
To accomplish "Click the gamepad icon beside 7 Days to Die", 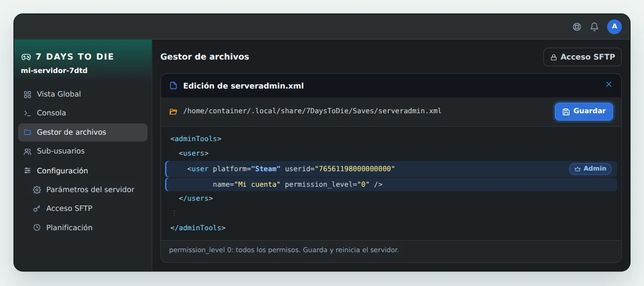I will coord(26,57).
